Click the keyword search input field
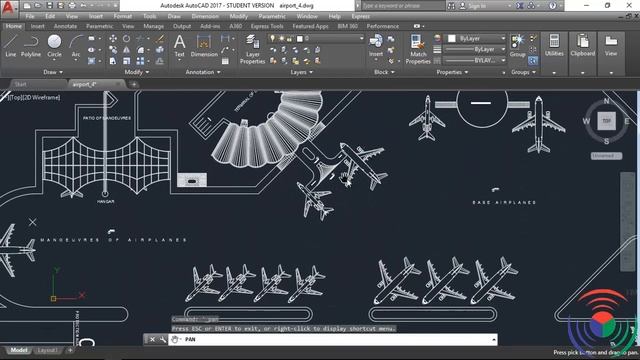This screenshot has height=360, width=640. [x=403, y=6]
